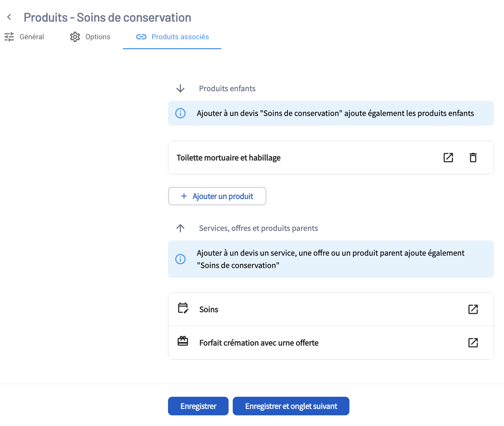
Task: Switch to the Général tab
Action: (24, 37)
